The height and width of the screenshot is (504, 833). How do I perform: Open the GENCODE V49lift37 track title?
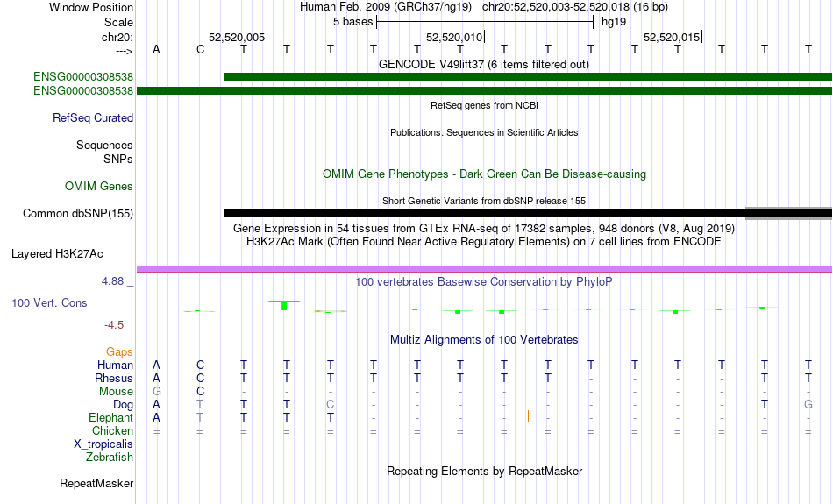pyautogui.click(x=484, y=64)
